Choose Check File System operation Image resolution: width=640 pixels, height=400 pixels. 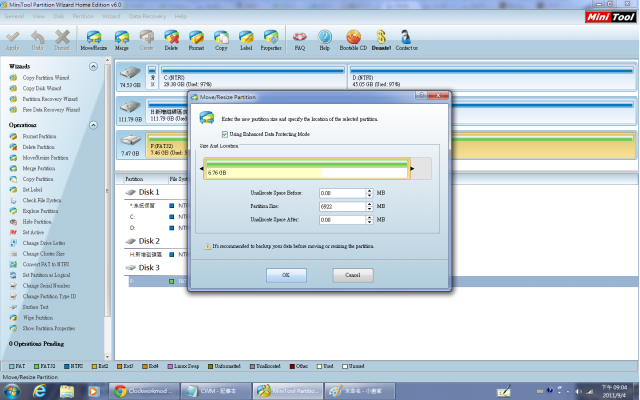[42, 200]
